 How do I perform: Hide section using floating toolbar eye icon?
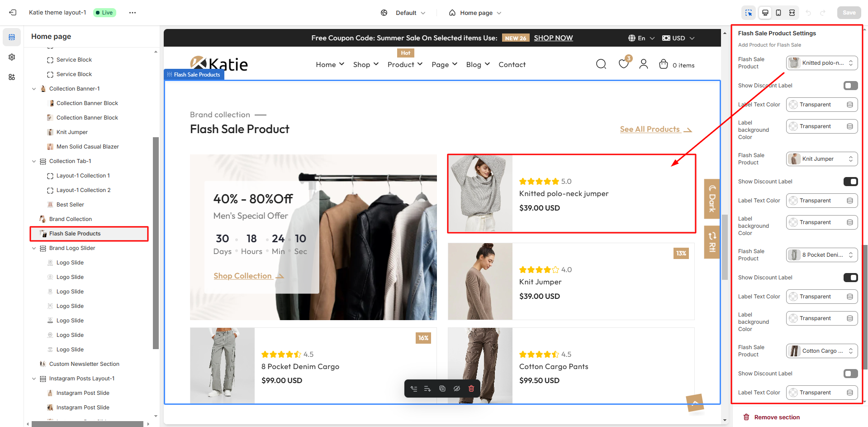point(457,389)
